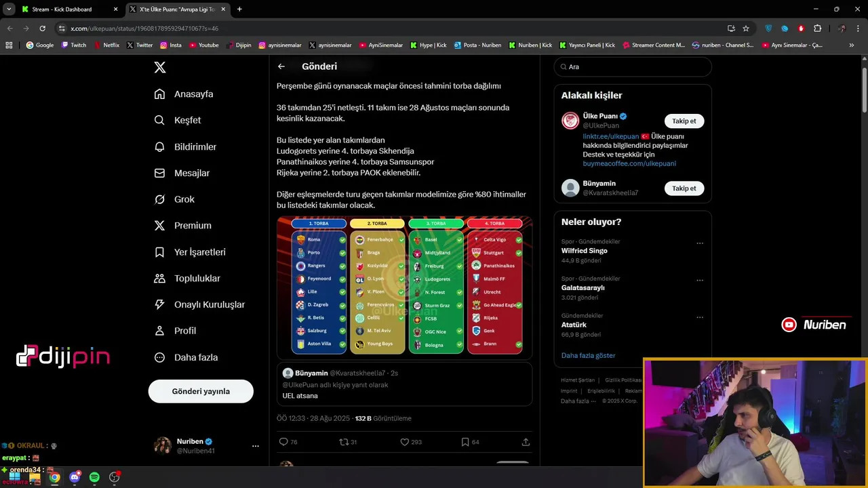The width and height of the screenshot is (868, 488).
Task: Open a new browser tab
Action: (x=239, y=9)
